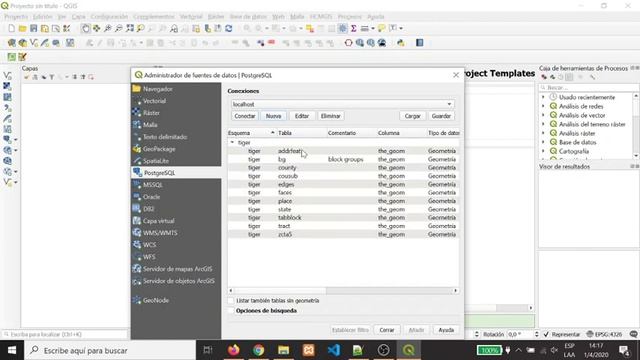The height and width of the screenshot is (360, 640).
Task: Open the Complementos menu
Action: pyautogui.click(x=153, y=17)
